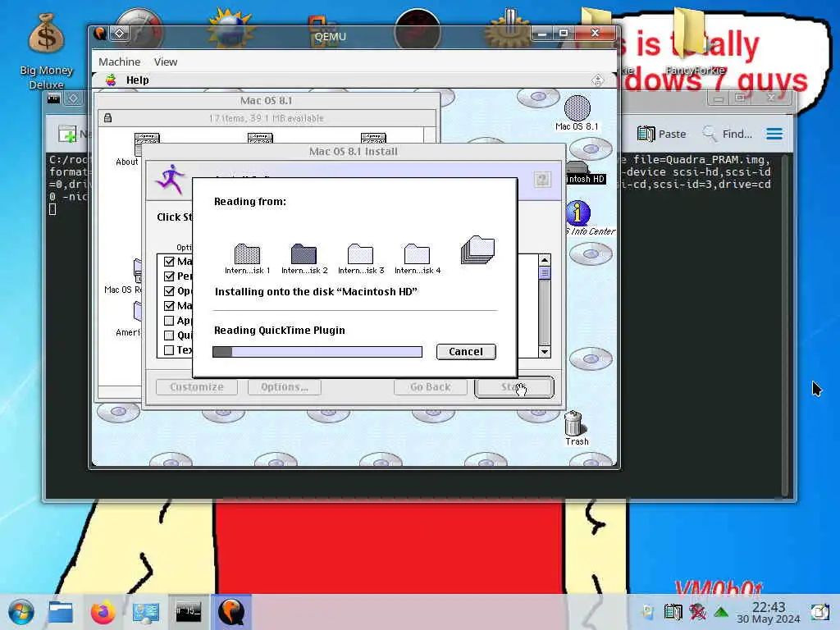Toggle the unchecked 'Tex' component checkbox
The height and width of the screenshot is (630, 840).
pyautogui.click(x=169, y=349)
